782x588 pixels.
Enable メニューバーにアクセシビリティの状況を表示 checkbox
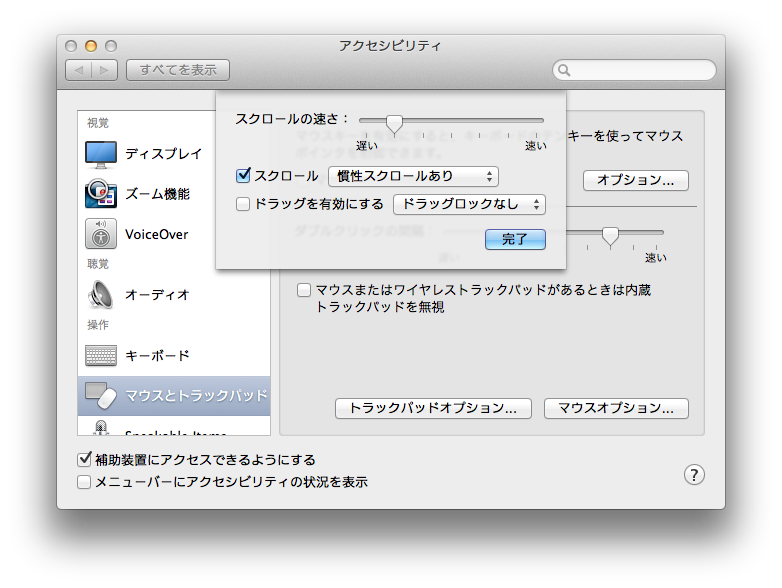tap(84, 482)
